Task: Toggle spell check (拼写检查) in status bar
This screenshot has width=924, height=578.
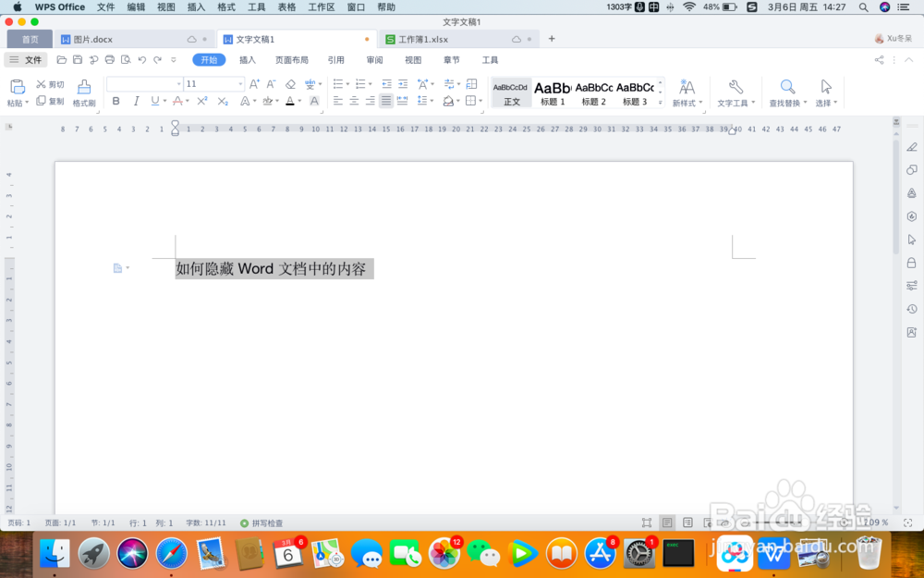Action: [x=261, y=523]
